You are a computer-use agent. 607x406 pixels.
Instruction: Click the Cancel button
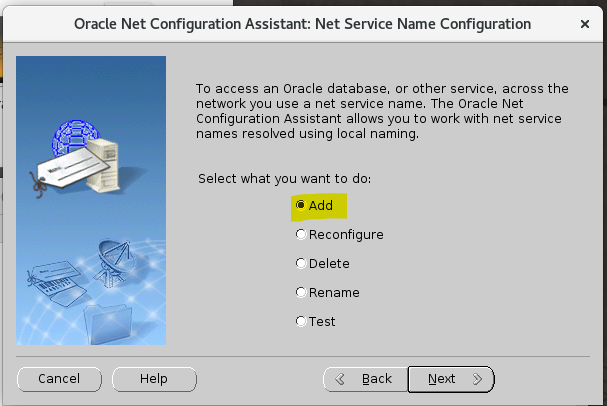click(x=59, y=379)
